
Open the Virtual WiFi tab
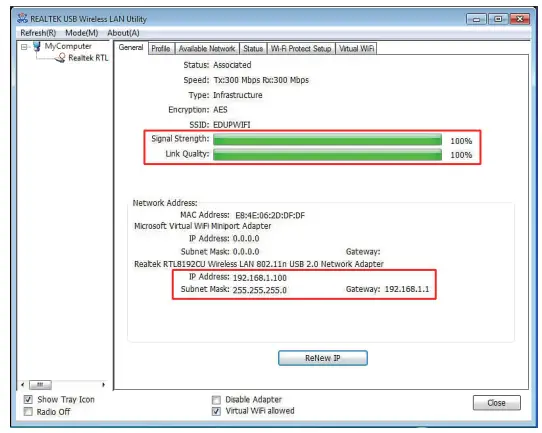click(356, 49)
